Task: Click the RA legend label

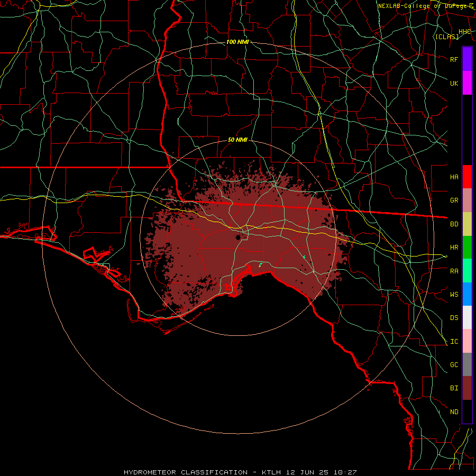Action: (x=454, y=271)
